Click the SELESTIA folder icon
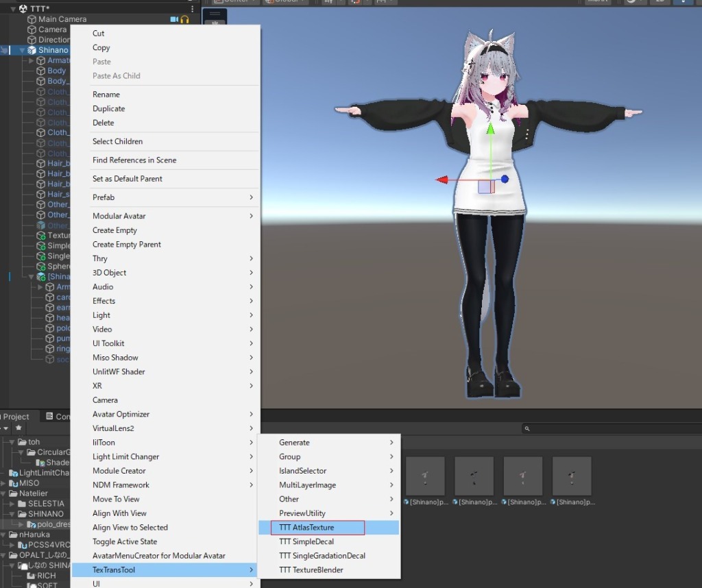Image resolution: width=702 pixels, height=588 pixels. (22, 504)
